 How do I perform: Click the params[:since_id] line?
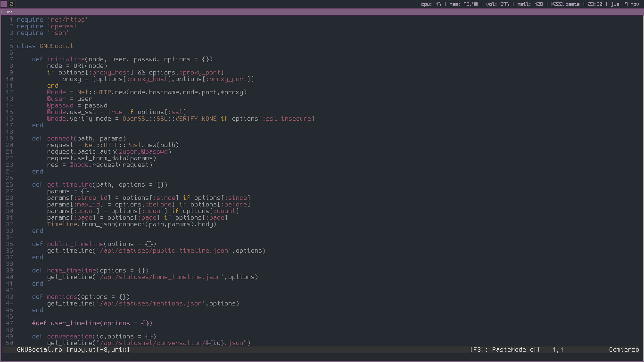coord(149,197)
